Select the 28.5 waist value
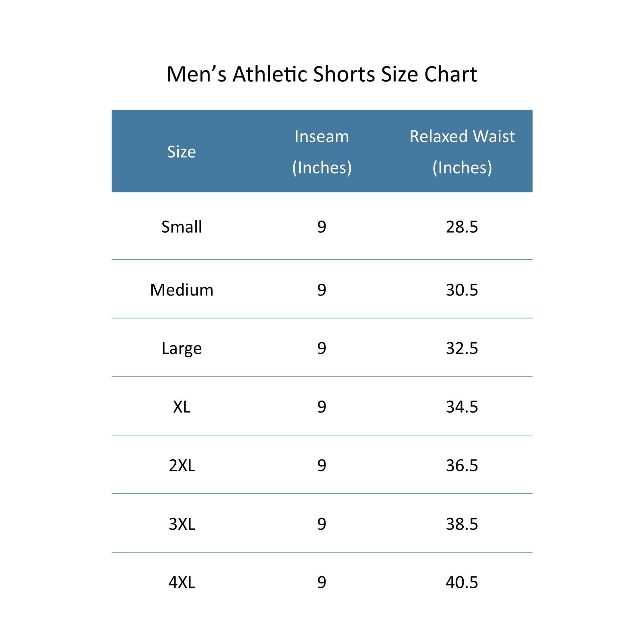644x644 pixels. tap(462, 227)
